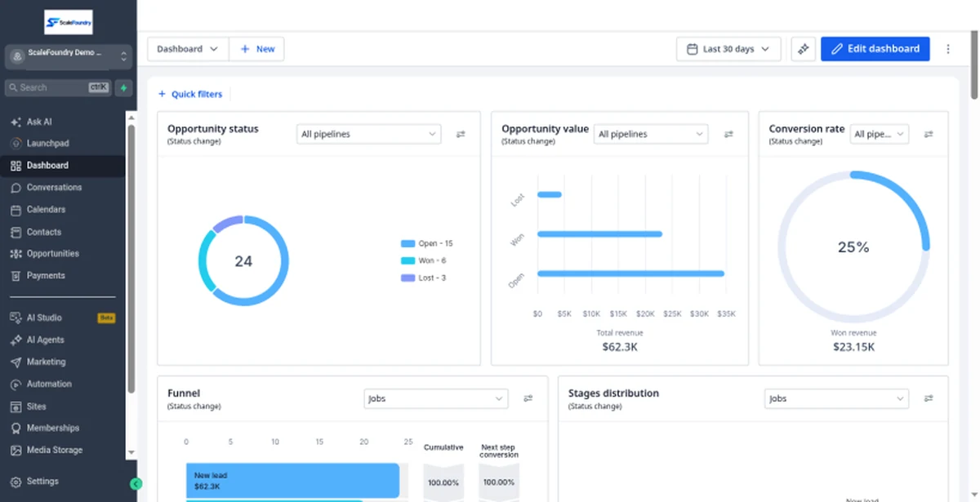Click the ScaleFoundry logo
This screenshot has width=980, height=502.
tap(69, 22)
